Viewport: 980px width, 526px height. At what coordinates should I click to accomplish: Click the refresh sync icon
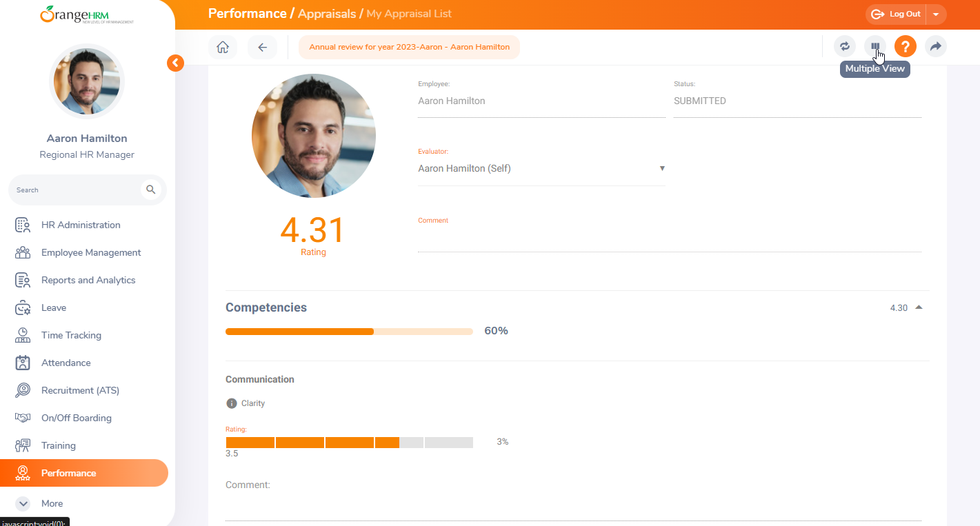pyautogui.click(x=844, y=47)
